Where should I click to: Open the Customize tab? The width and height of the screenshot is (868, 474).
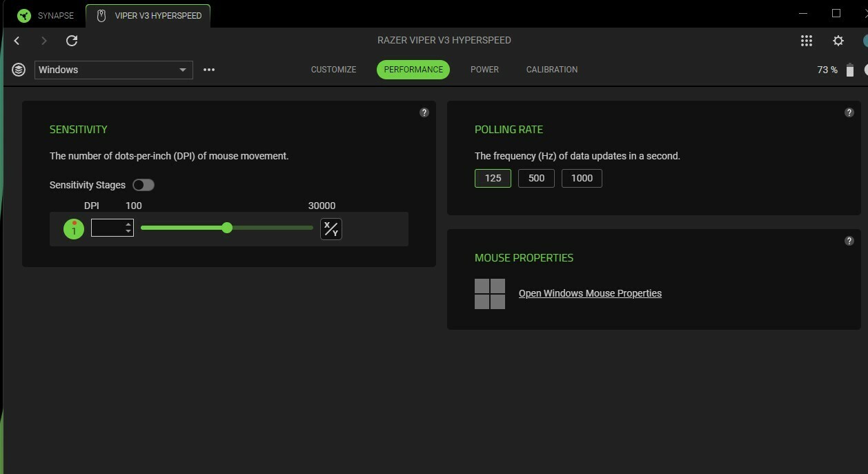(333, 70)
